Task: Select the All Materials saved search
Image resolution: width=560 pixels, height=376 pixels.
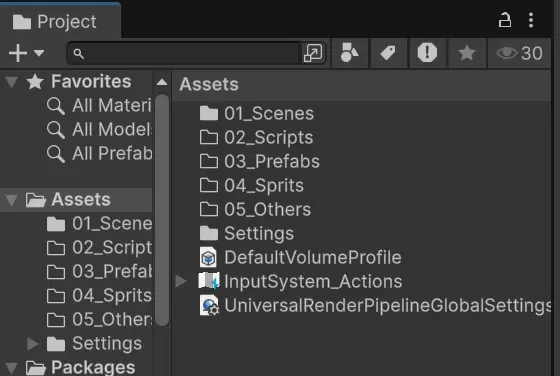Action: (x=99, y=106)
